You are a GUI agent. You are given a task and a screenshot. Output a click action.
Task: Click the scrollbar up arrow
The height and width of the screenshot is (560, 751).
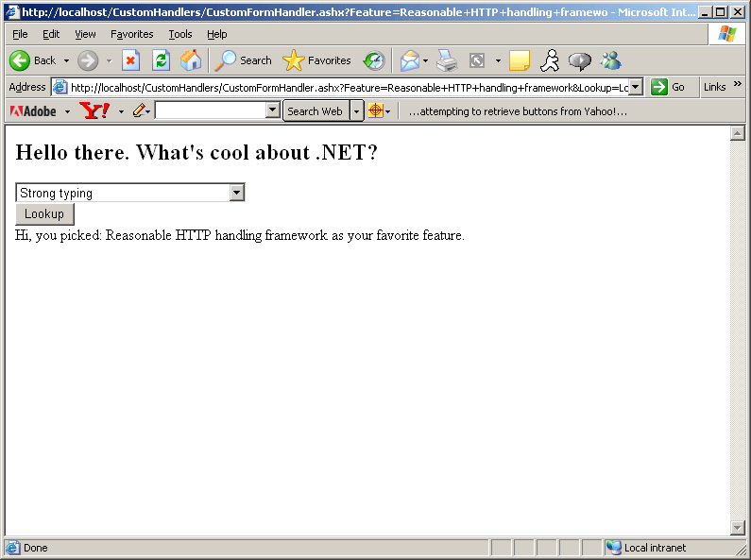point(738,133)
